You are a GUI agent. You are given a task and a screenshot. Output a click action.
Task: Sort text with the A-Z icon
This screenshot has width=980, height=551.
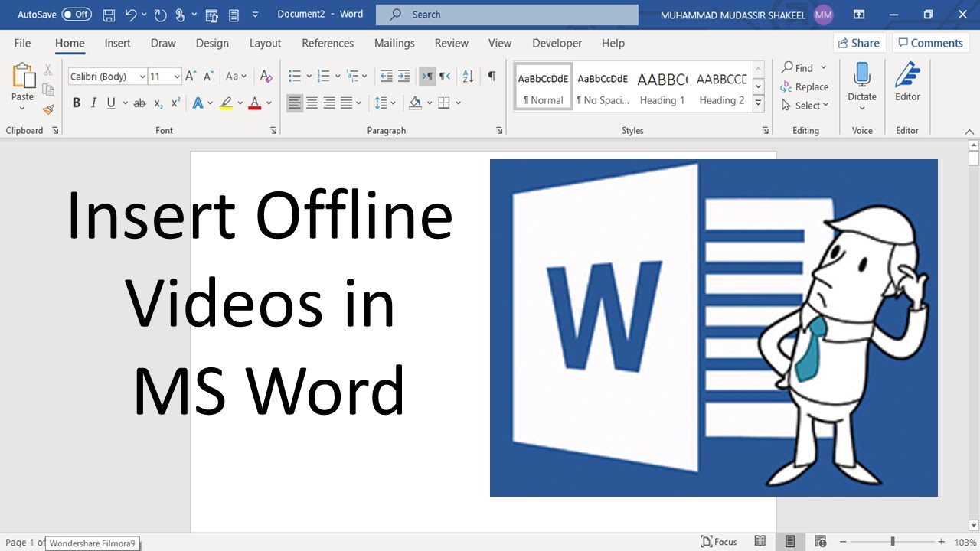(x=469, y=77)
